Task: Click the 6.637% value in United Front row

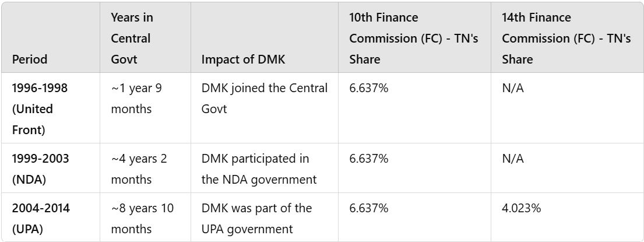Action: tap(369, 88)
